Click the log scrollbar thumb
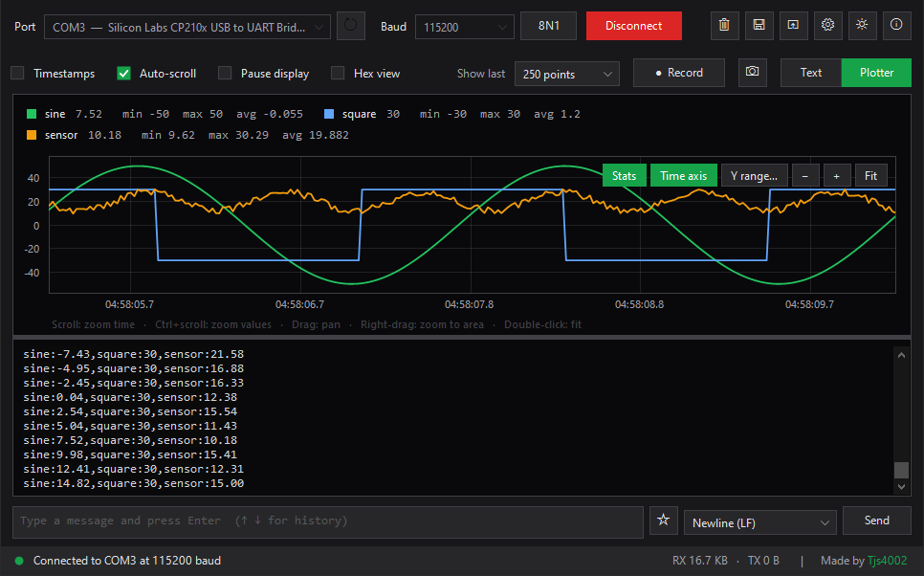 pos(901,470)
